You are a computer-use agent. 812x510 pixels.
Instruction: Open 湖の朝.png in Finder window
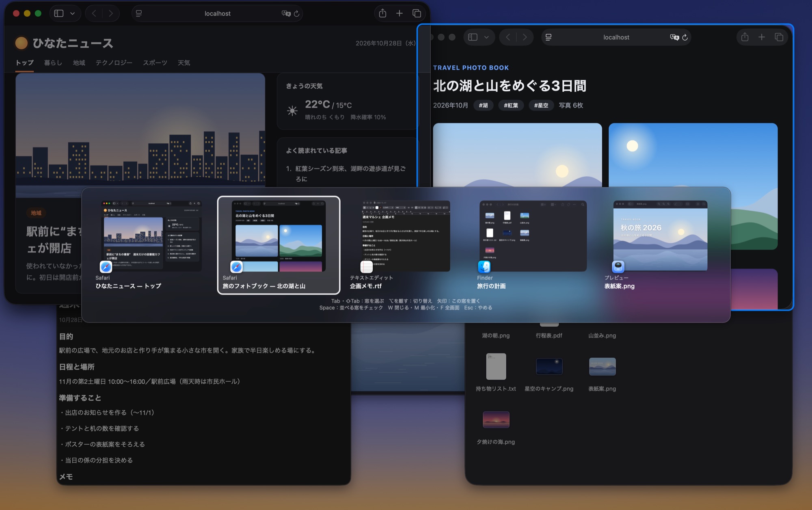(x=496, y=335)
